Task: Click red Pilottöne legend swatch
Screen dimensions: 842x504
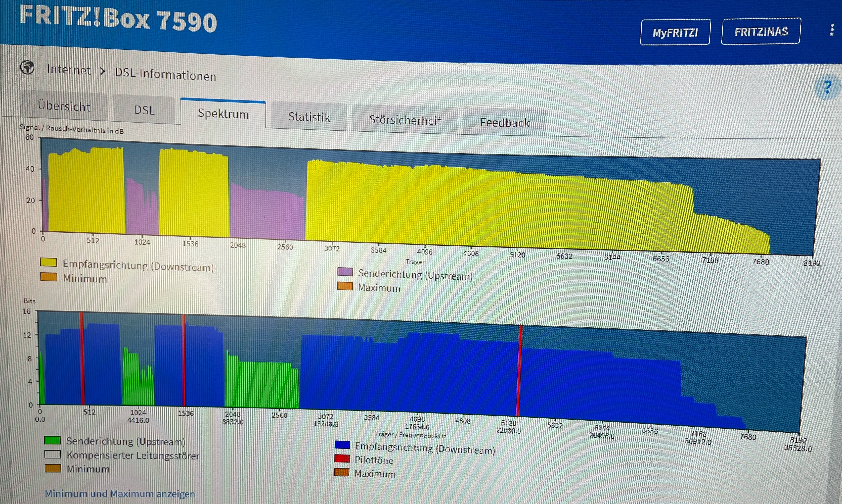Action: coord(342,459)
